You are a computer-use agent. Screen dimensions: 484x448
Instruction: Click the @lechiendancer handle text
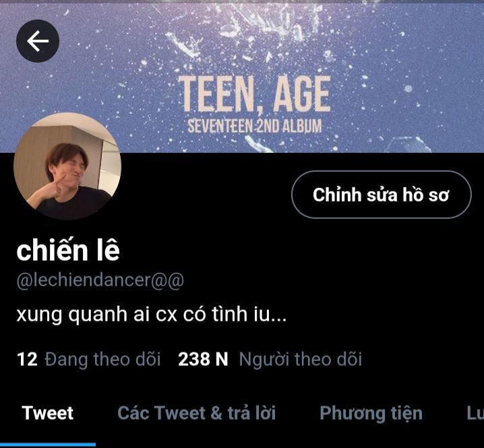100,280
